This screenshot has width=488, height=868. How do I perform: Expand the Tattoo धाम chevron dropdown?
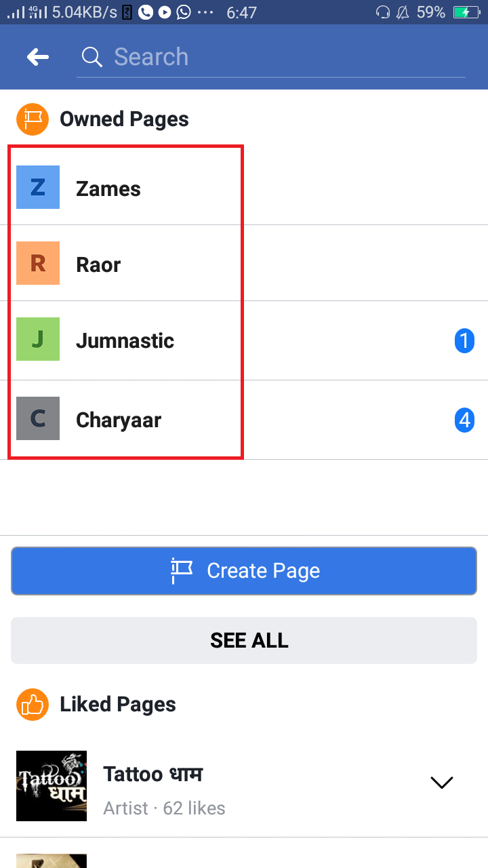coord(442,783)
